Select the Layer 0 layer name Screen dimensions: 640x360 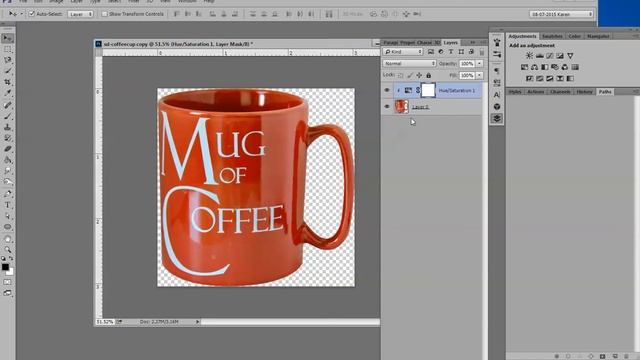(420, 107)
